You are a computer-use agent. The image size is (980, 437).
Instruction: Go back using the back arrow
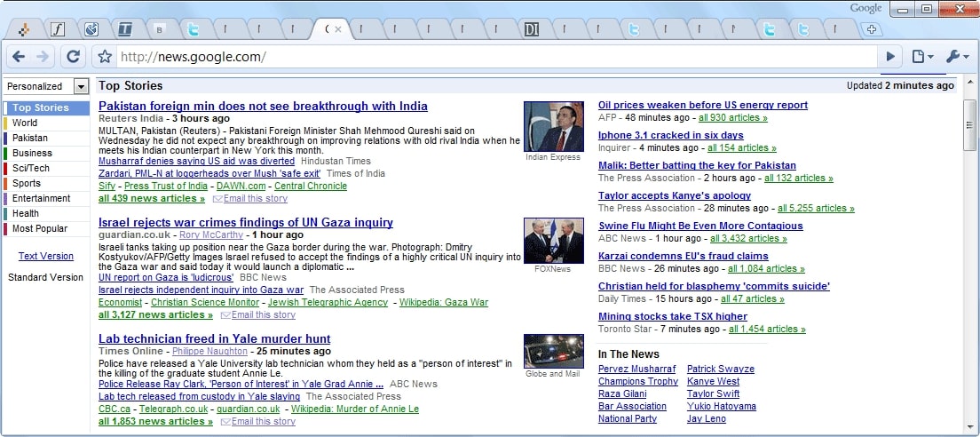19,57
